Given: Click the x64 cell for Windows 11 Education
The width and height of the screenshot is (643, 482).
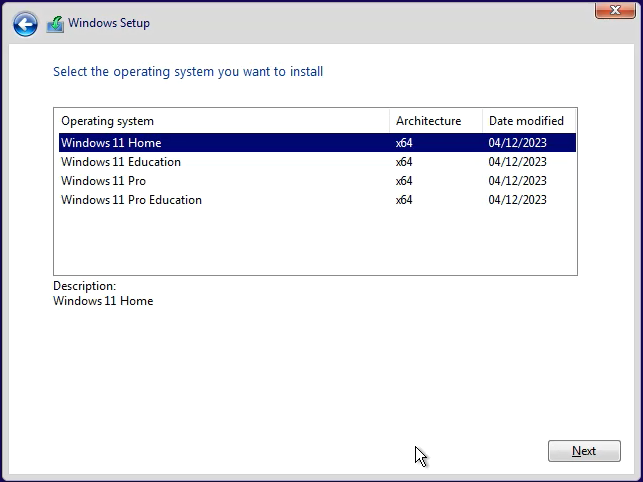Looking at the screenshot, I should pyautogui.click(x=404, y=162).
